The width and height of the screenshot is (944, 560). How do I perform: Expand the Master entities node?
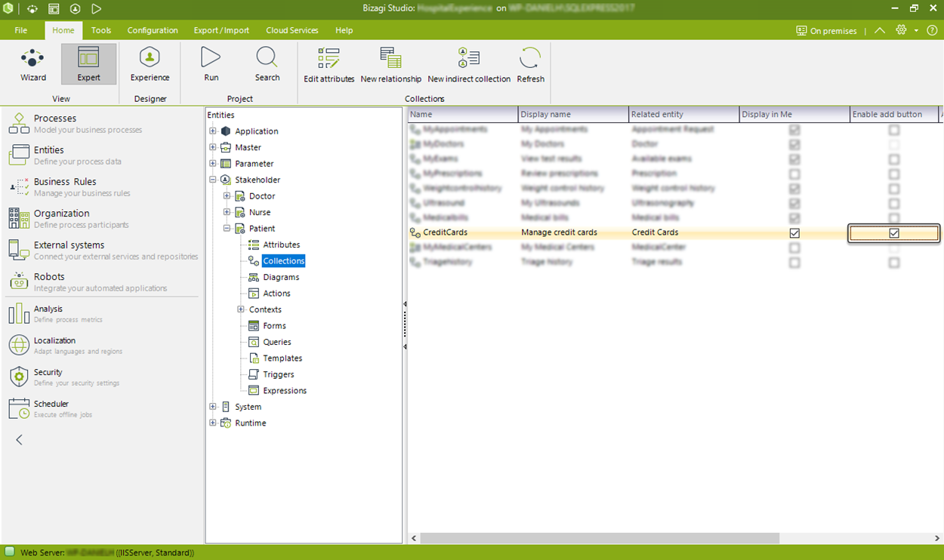tap(213, 147)
